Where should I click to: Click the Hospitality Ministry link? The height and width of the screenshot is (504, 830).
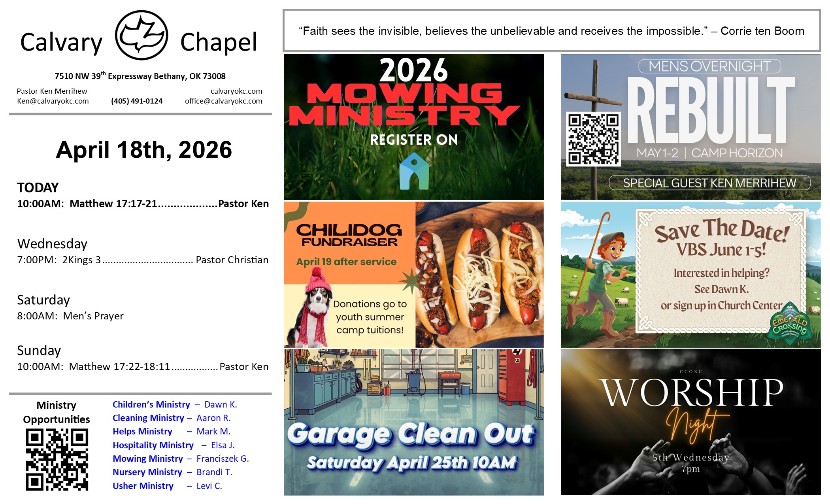pyautogui.click(x=153, y=445)
